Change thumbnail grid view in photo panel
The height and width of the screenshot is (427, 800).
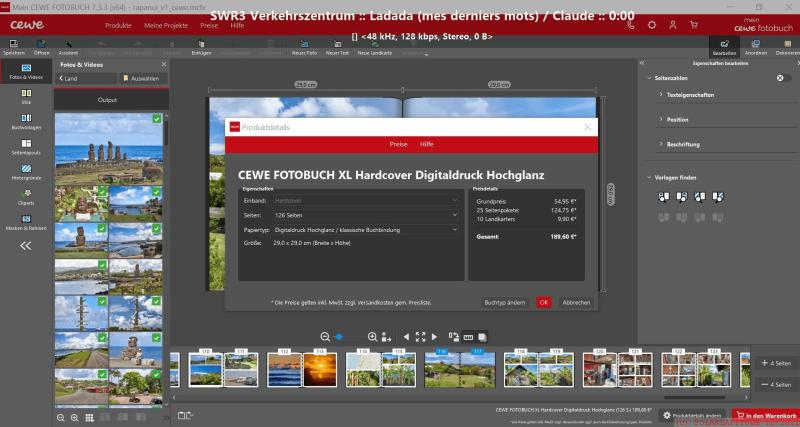[89, 418]
